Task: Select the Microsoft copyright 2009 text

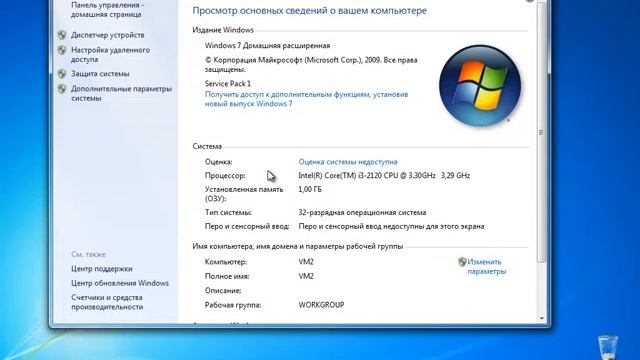Action: point(311,64)
